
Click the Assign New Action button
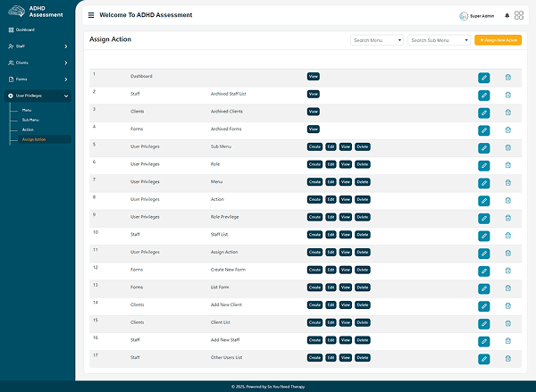point(498,40)
